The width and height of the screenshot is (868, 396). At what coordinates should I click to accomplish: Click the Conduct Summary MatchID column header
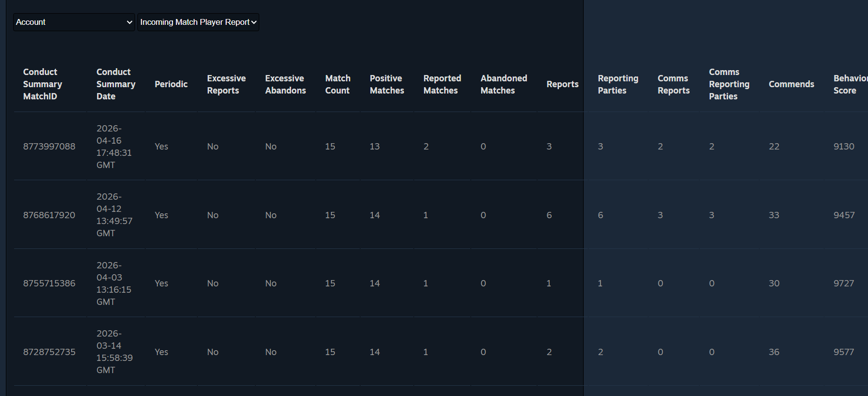tap(43, 84)
